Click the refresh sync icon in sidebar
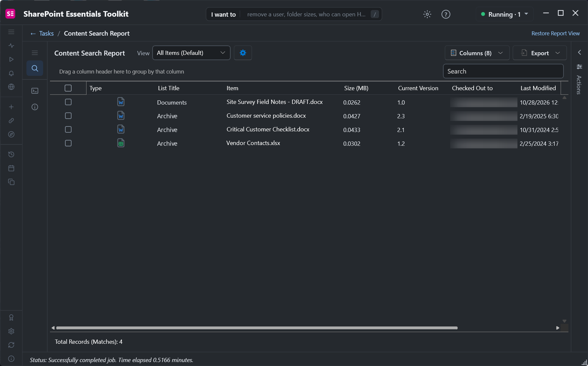Image resolution: width=588 pixels, height=366 pixels. coord(11,345)
